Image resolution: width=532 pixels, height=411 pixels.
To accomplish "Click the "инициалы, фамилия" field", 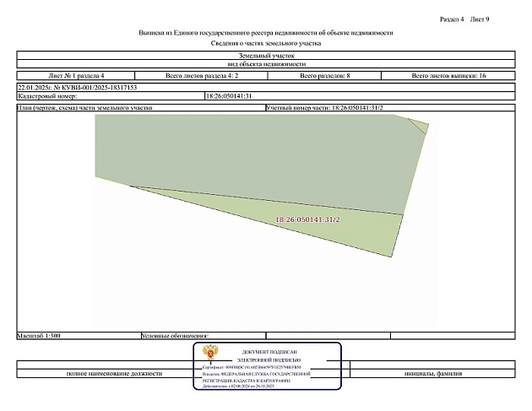I will pos(433,374).
